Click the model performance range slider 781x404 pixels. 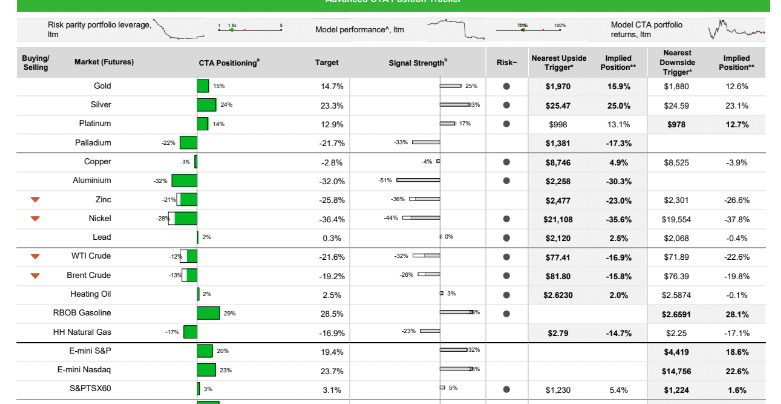(528, 30)
